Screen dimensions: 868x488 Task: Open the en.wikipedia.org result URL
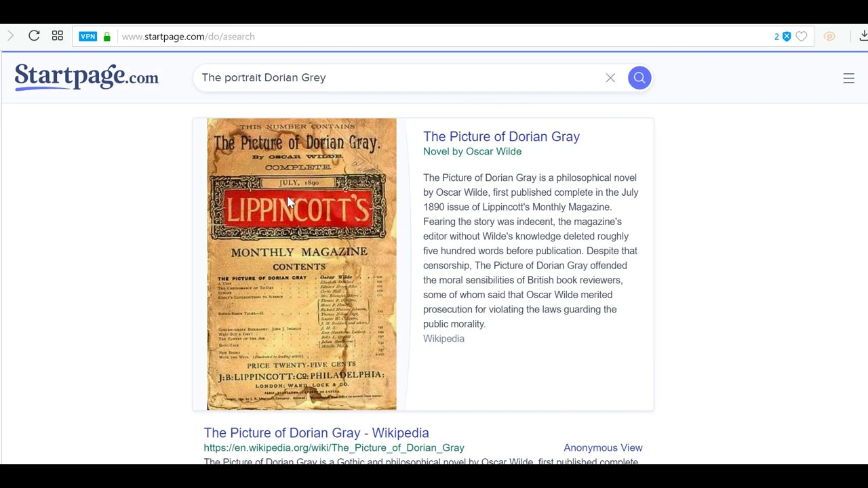pyautogui.click(x=334, y=447)
